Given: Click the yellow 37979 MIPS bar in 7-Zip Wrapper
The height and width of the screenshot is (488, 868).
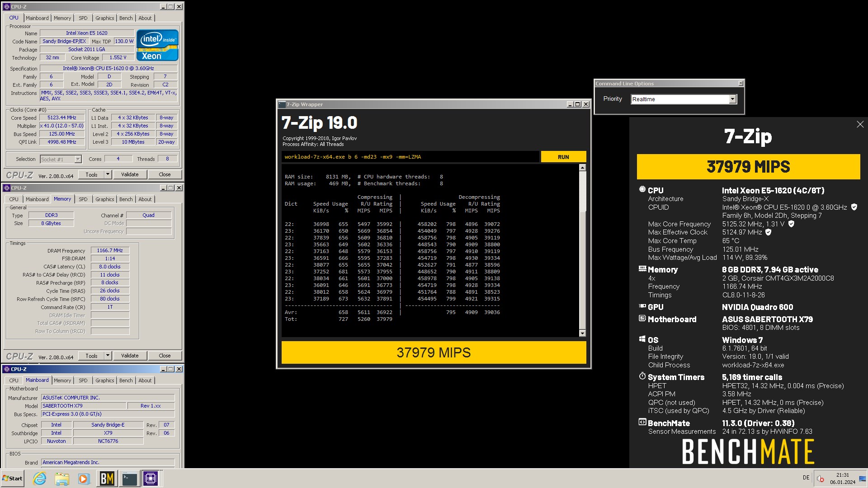Looking at the screenshot, I should pyautogui.click(x=434, y=352).
